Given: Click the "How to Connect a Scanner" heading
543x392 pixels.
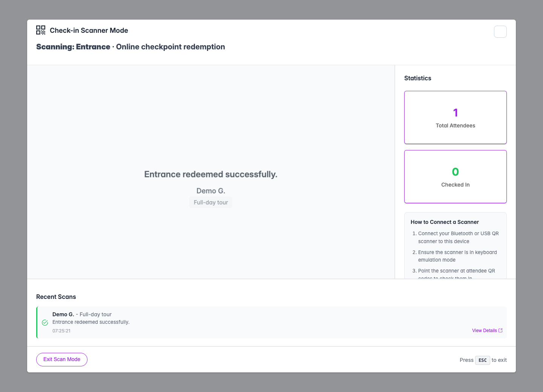Looking at the screenshot, I should click(445, 222).
